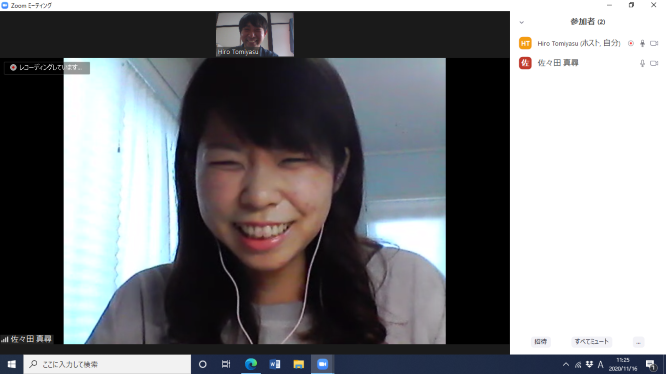Click the recording indicator next to Hiro Tomiyasu
The image size is (666, 374).
[631, 43]
